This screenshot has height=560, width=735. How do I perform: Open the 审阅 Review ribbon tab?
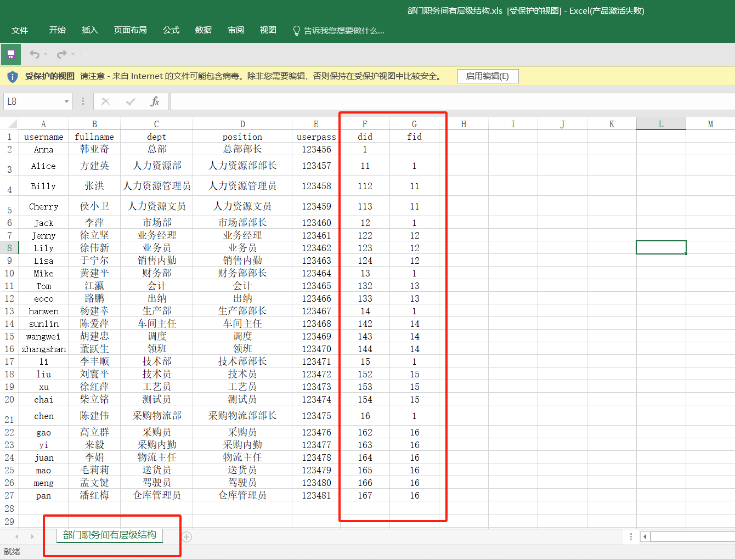click(236, 30)
